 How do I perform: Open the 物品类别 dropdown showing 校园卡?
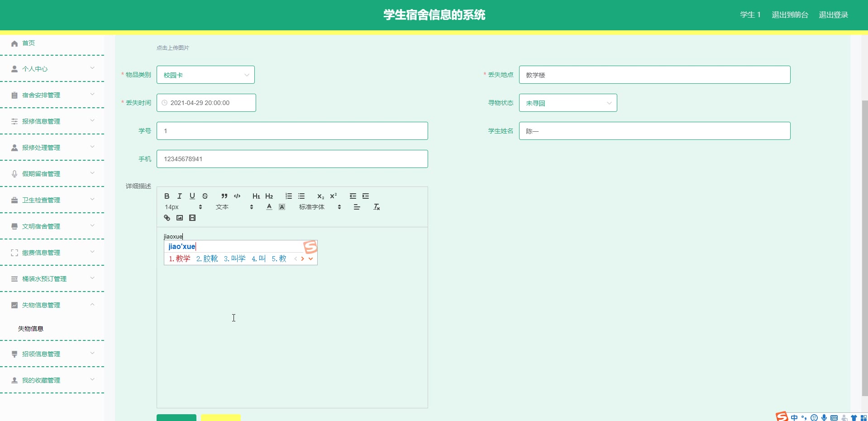click(205, 75)
